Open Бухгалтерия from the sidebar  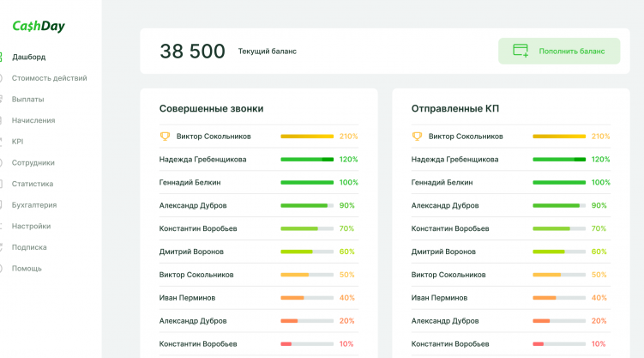(x=34, y=205)
